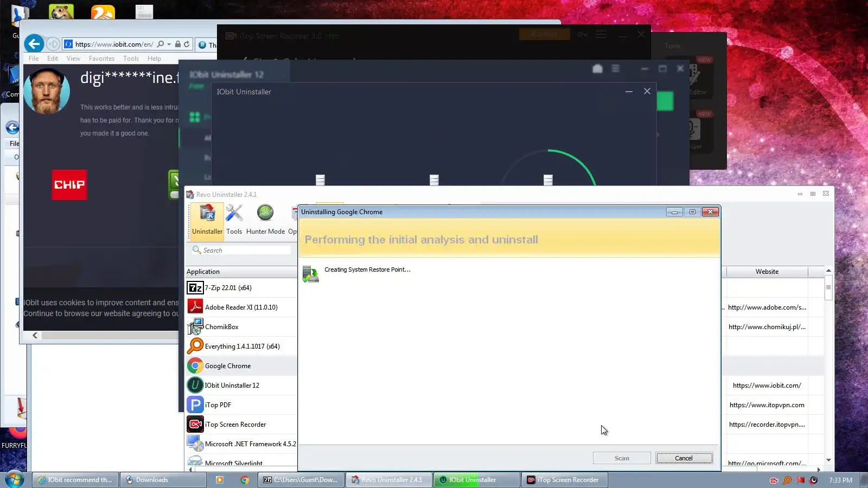Go forward in the Internet Explorer window
Image resolution: width=868 pixels, height=488 pixels.
tap(53, 44)
